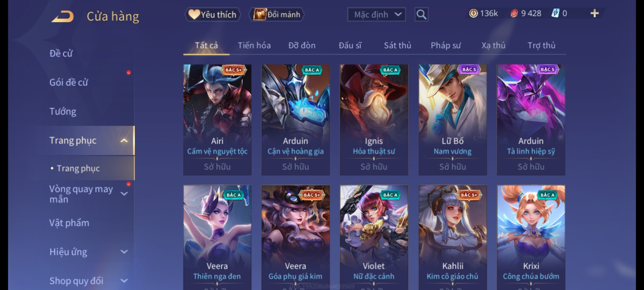Screen dimensions: 644x290
Task: Tap the back arrow icon beside Cửa hàng
Action: [63, 16]
